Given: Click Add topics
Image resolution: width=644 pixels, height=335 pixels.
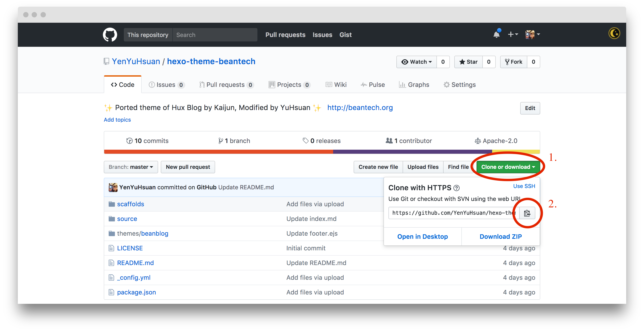Looking at the screenshot, I should pyautogui.click(x=117, y=120).
